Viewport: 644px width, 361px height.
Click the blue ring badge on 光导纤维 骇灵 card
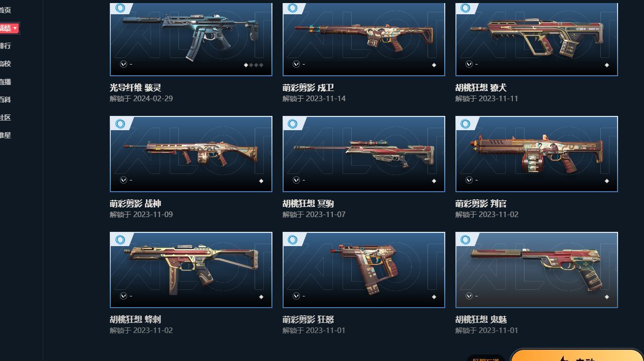pos(120,8)
